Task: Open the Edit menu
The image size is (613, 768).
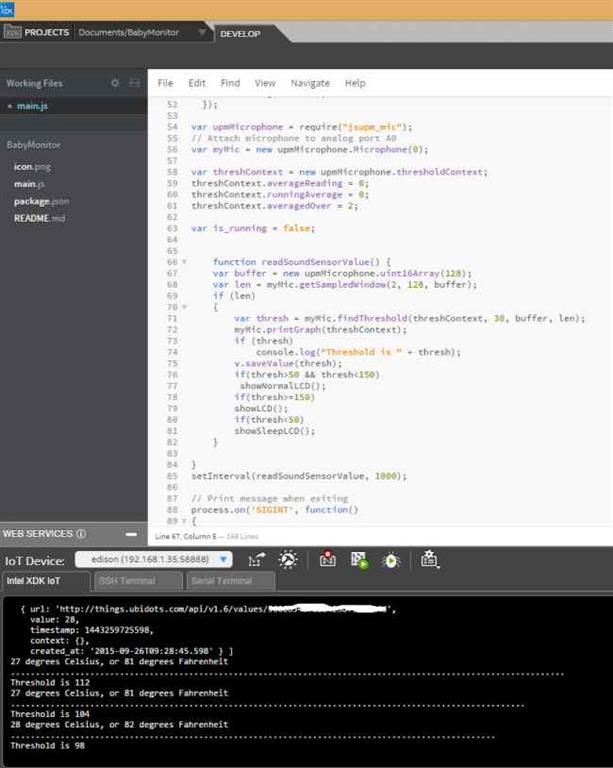Action: point(197,83)
